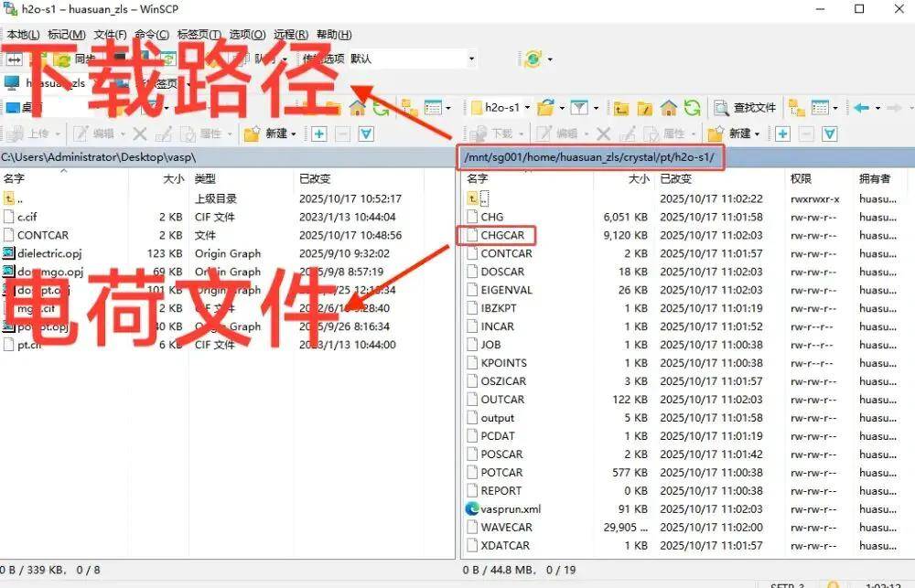The height and width of the screenshot is (588, 915).
Task: Click the remote directory tree icon
Action: pos(796,108)
